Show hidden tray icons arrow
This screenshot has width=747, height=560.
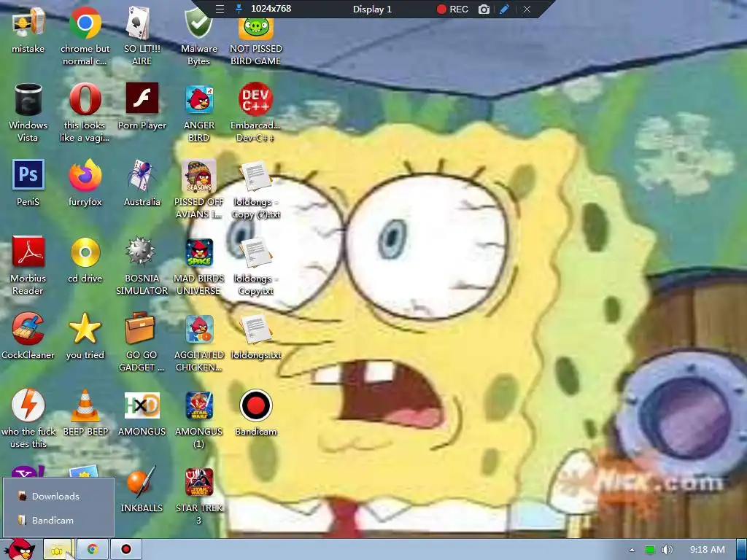tap(632, 550)
